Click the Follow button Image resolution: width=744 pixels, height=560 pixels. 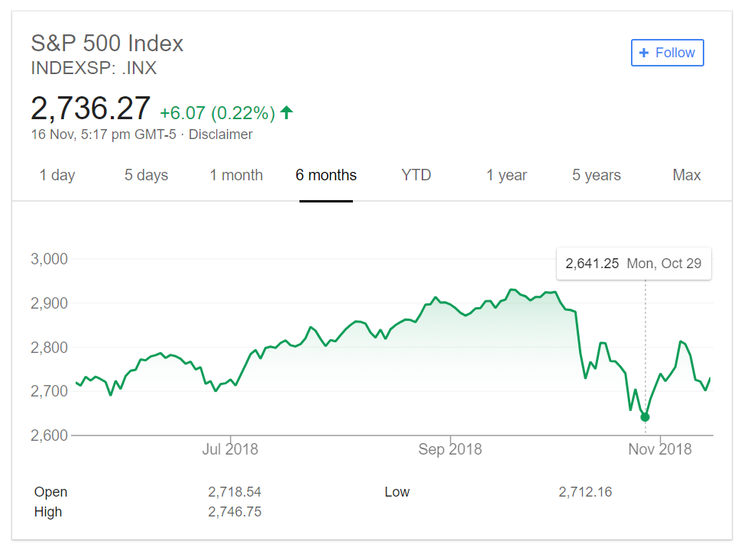tap(667, 53)
